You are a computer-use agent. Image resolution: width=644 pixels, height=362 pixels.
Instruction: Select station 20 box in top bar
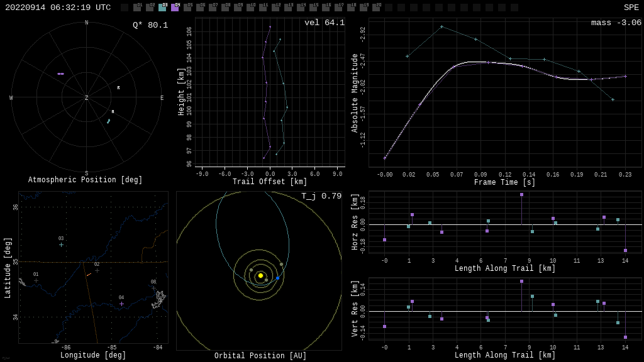point(376,8)
